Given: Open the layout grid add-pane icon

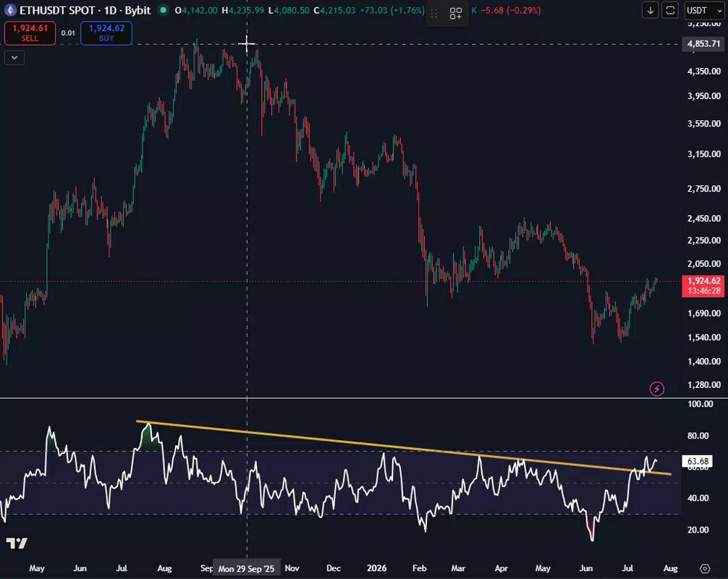Looking at the screenshot, I should (455, 13).
